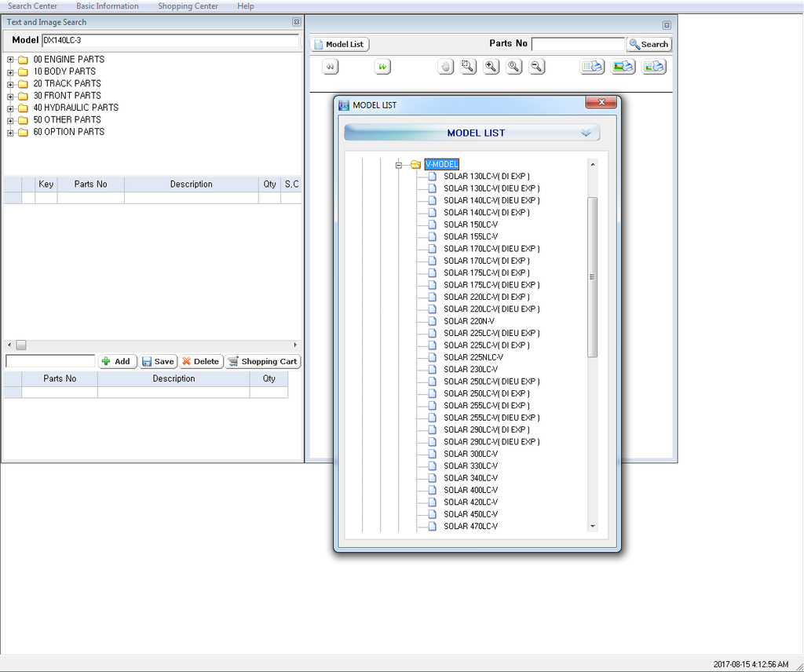Click the print parts list icon
804x672 pixels.
pyautogui.click(x=592, y=67)
